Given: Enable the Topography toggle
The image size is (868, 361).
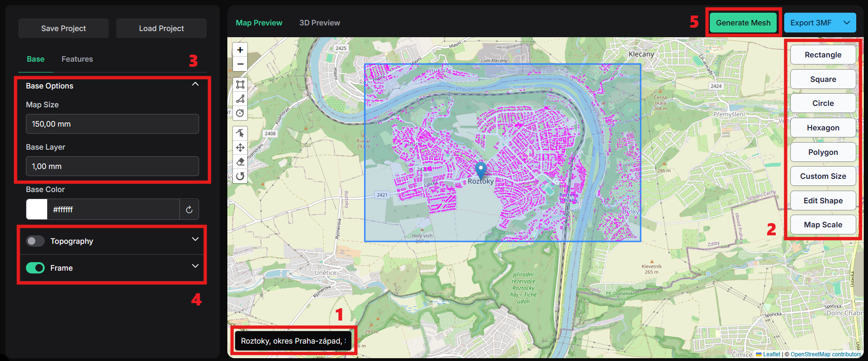Looking at the screenshot, I should tap(35, 241).
